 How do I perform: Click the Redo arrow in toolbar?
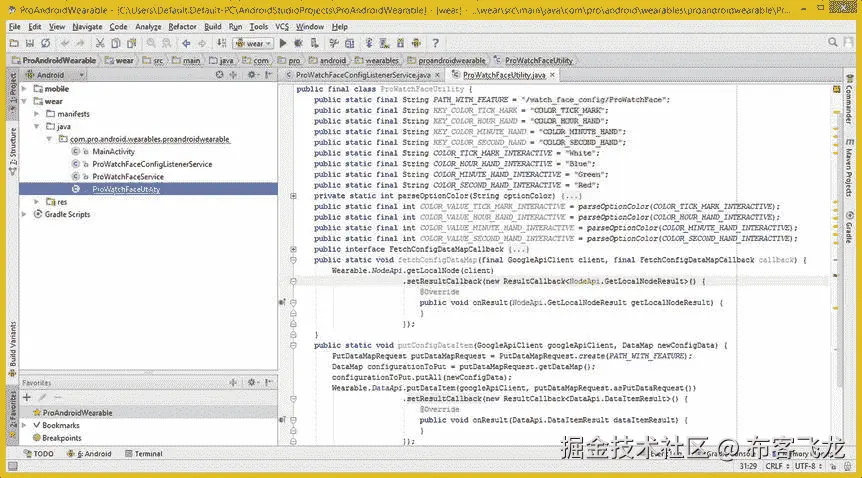click(x=80, y=43)
